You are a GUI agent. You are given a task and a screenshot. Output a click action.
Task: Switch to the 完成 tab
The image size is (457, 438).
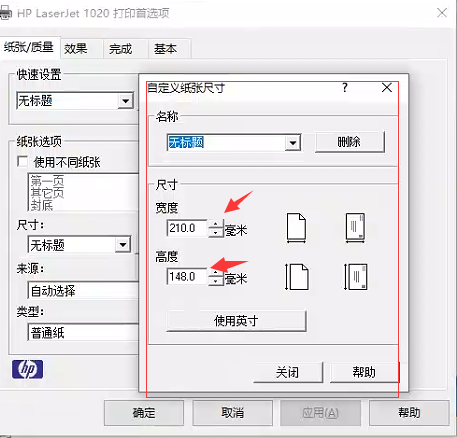click(125, 49)
